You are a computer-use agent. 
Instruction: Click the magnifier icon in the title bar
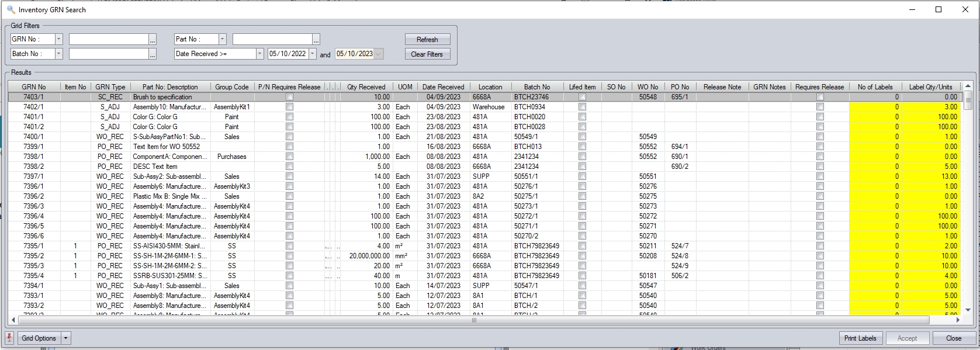(x=11, y=9)
